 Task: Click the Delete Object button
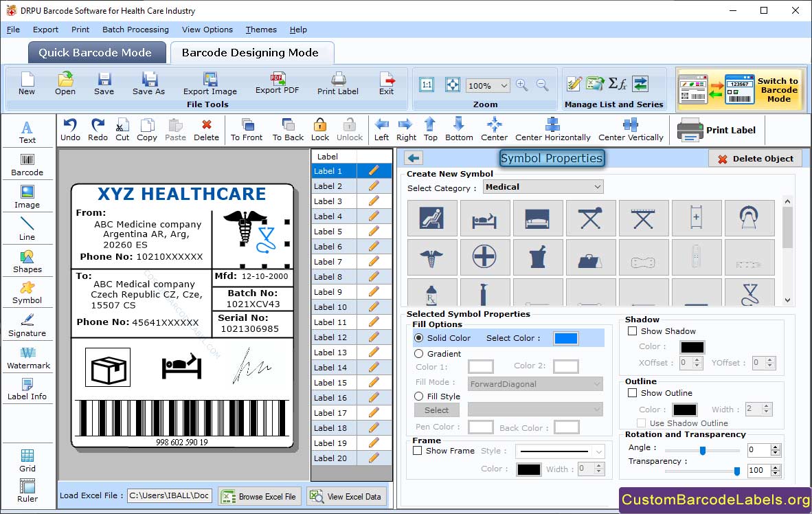tap(755, 159)
